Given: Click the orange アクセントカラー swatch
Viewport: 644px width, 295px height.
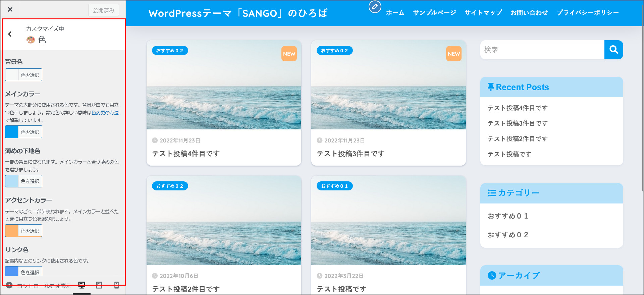Looking at the screenshot, I should point(12,231).
